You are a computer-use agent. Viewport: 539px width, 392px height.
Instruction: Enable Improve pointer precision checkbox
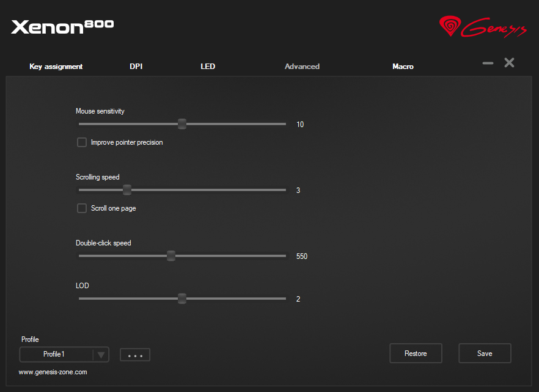(82, 142)
